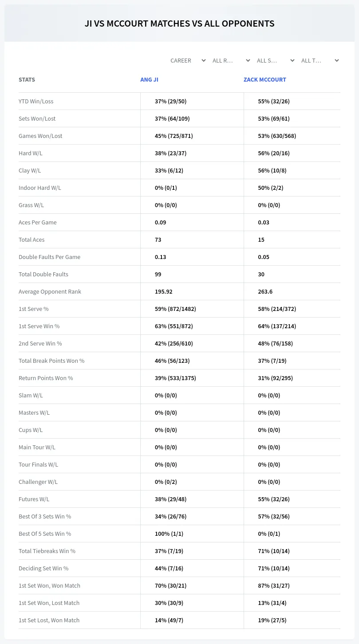359x644 pixels.
Task: Open Zack McCourt player profile link
Action: (x=265, y=80)
